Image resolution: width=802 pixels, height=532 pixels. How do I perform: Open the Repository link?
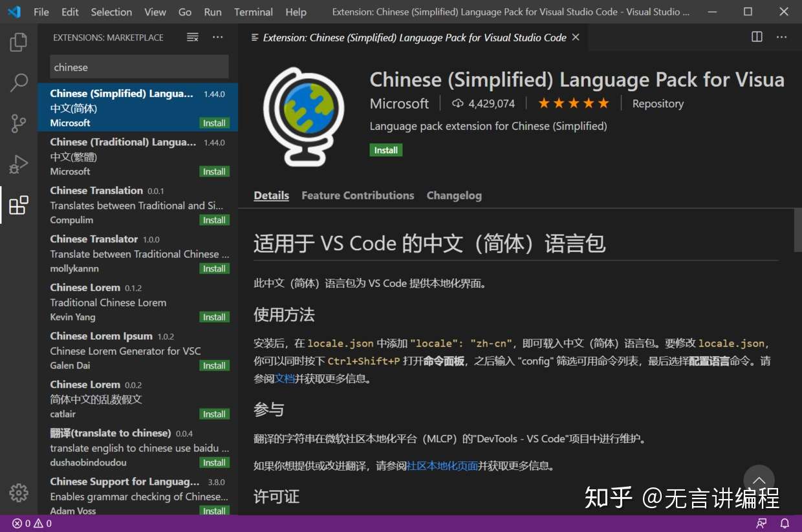point(658,103)
